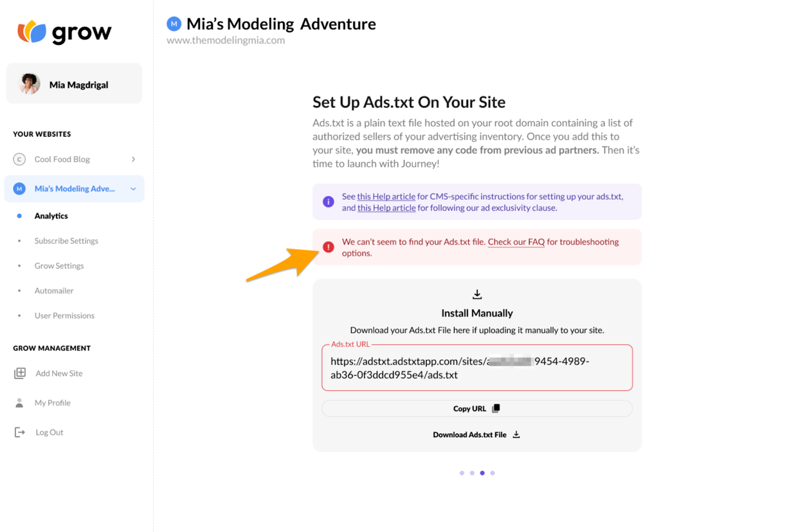Jump to the first pagination dot
807x532 pixels.
pos(462,473)
